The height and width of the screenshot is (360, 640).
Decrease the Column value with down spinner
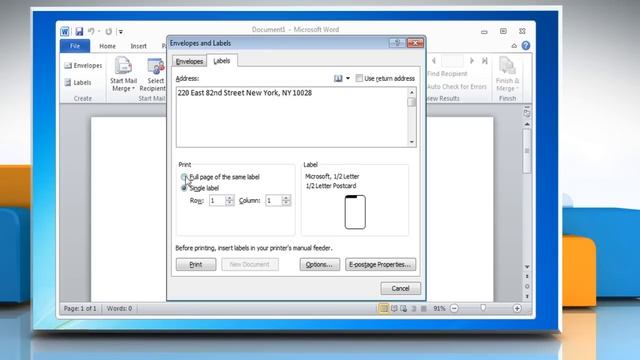coord(286,203)
